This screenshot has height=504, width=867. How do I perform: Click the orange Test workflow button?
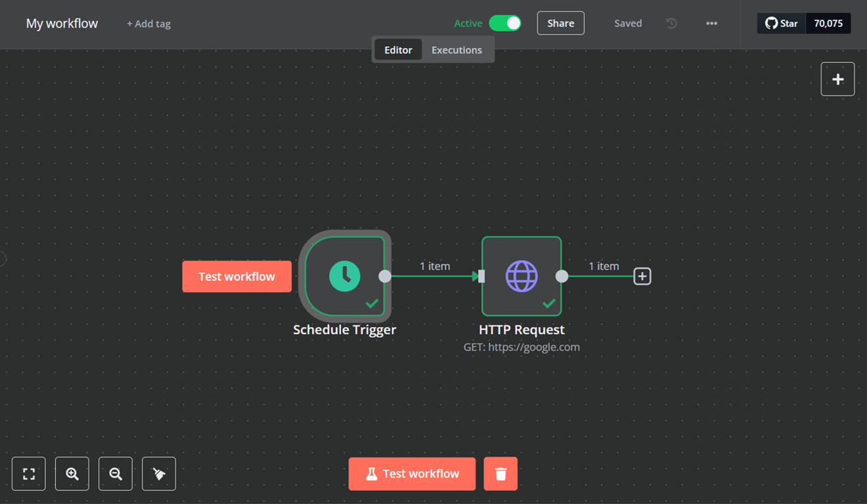[x=412, y=473]
